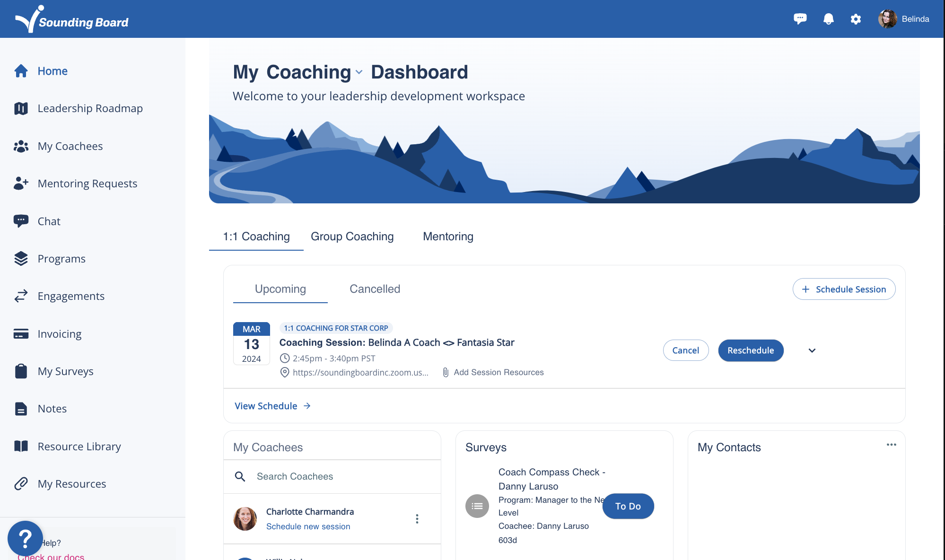Open settings gear in top bar
The image size is (945, 560).
tap(856, 19)
